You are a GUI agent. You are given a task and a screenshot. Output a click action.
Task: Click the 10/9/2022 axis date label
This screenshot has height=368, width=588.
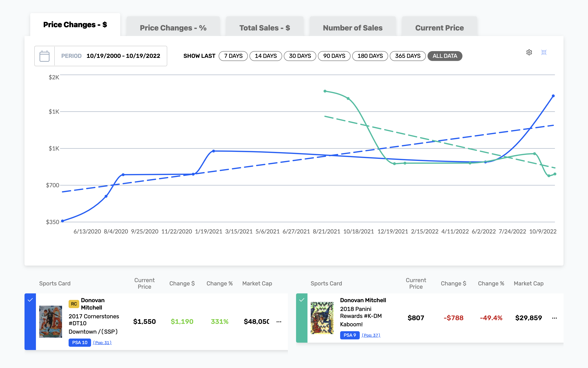tap(543, 231)
